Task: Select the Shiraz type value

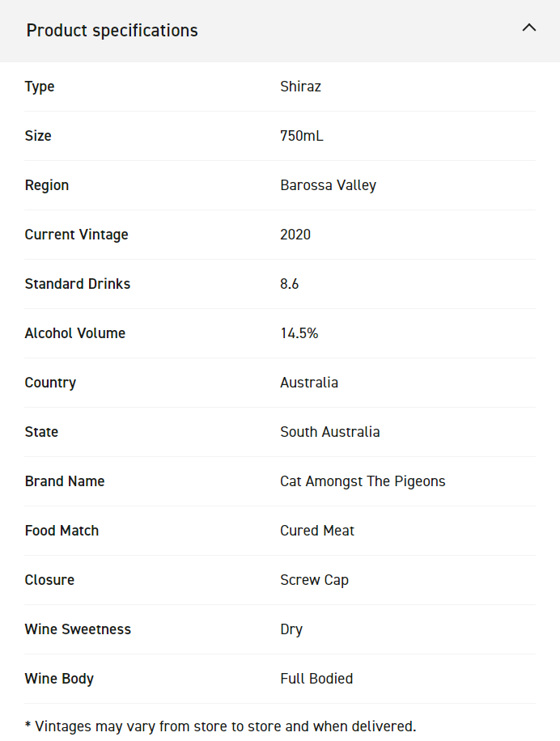Action: [300, 87]
